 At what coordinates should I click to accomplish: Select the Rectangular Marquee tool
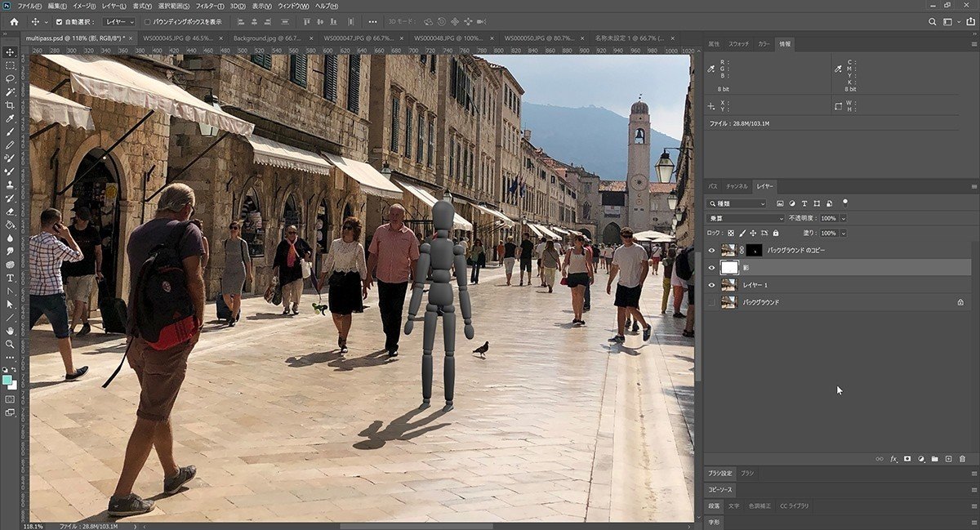pyautogui.click(x=10, y=65)
